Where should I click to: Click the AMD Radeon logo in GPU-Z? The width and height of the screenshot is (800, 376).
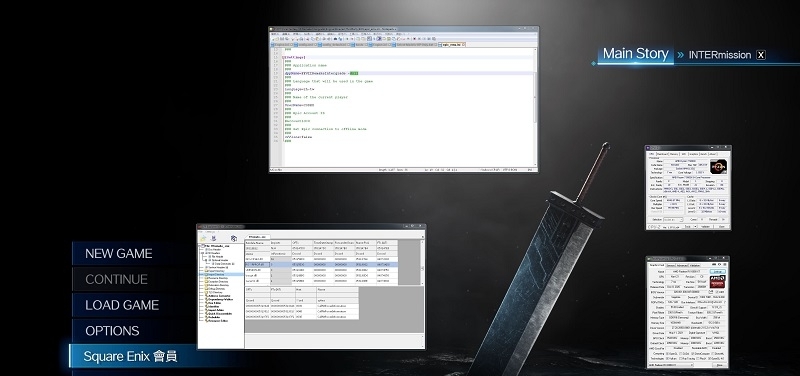point(717,282)
